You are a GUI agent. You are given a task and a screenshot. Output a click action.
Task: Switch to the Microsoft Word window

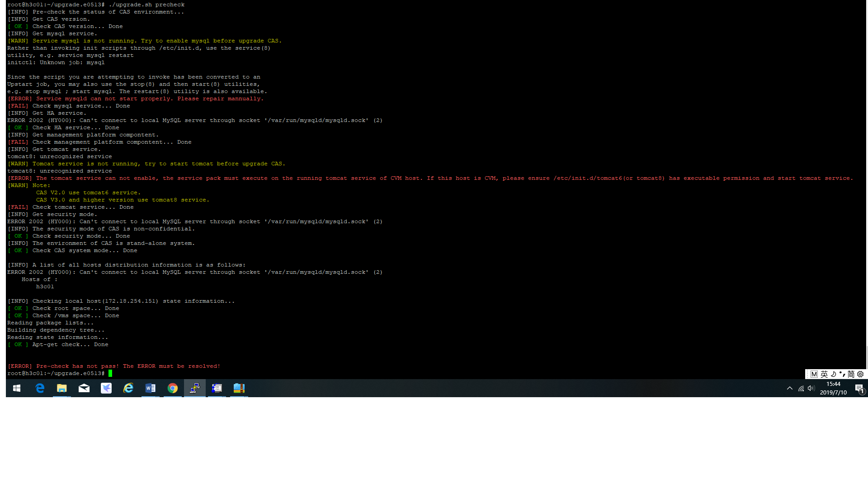[151, 389]
